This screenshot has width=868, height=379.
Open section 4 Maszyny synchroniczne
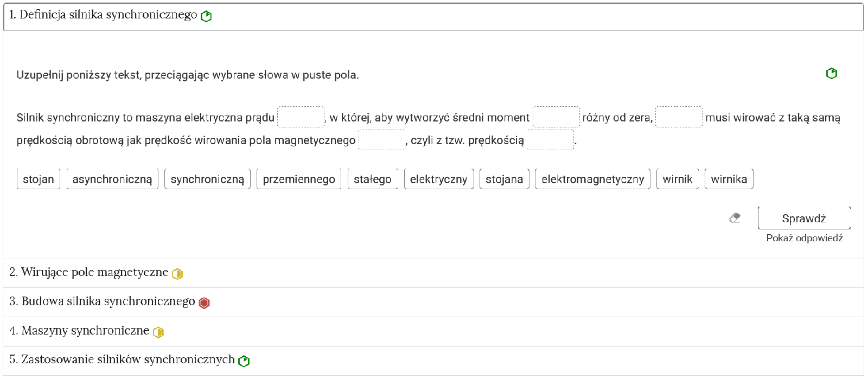[x=79, y=331]
